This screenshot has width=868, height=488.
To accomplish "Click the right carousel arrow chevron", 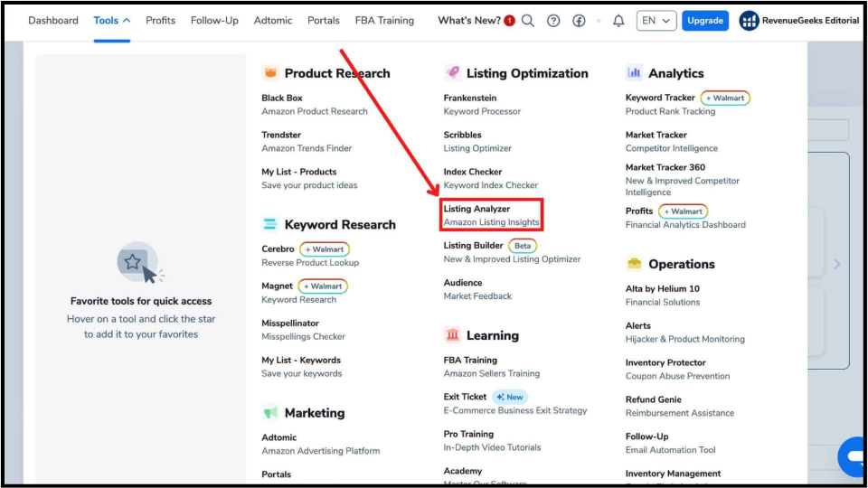I will [x=837, y=264].
